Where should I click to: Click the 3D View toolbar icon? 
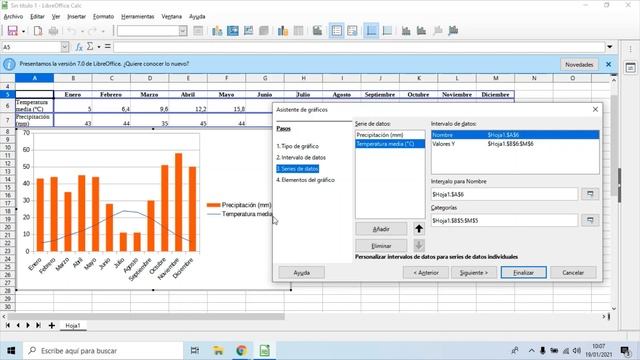[x=264, y=31]
